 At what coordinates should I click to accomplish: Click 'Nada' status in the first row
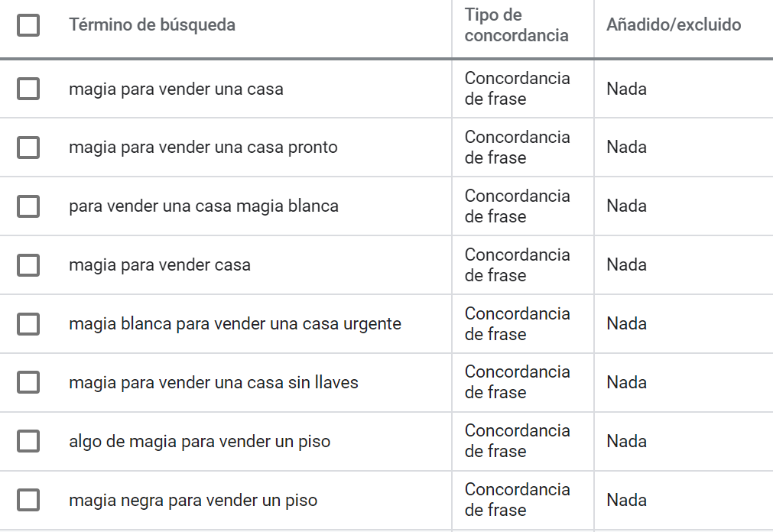626,89
